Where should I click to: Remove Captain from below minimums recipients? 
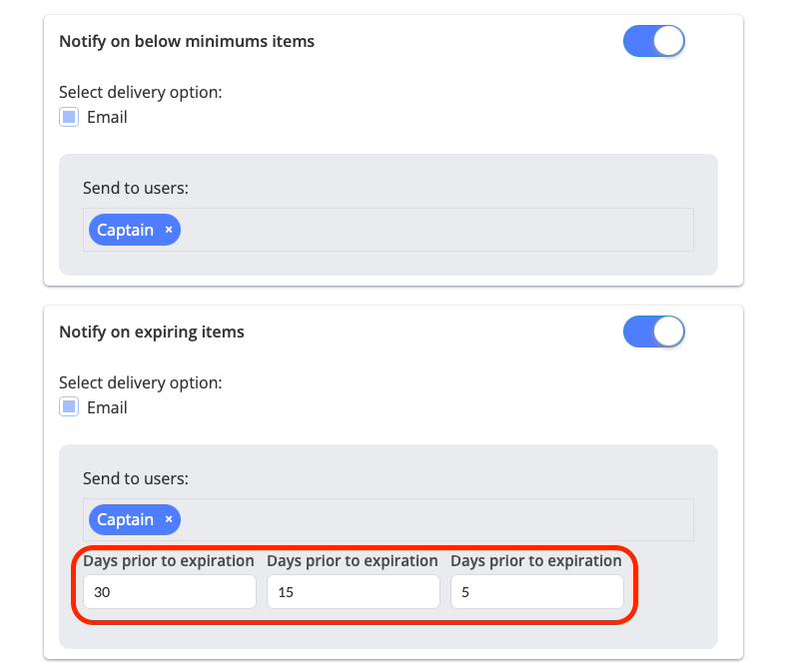[169, 230]
